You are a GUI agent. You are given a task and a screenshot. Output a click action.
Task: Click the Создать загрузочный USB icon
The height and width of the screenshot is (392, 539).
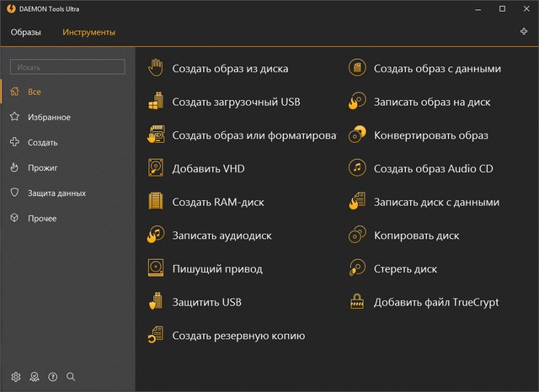click(156, 102)
